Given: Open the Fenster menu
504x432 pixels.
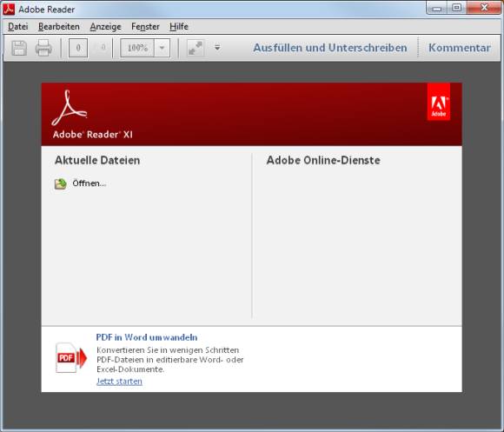Looking at the screenshot, I should (x=145, y=26).
